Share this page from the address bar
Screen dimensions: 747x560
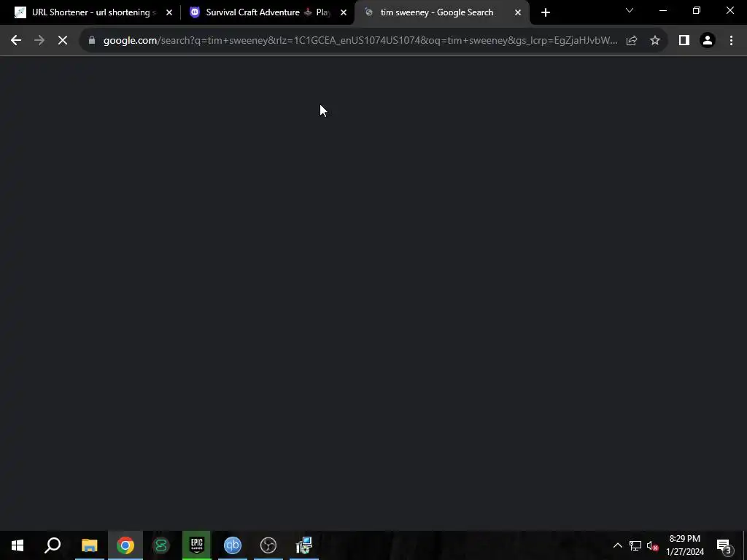(632, 41)
